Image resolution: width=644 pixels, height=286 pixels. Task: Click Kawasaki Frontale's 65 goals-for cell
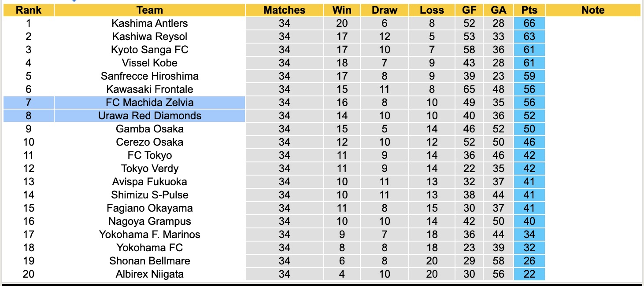point(469,89)
